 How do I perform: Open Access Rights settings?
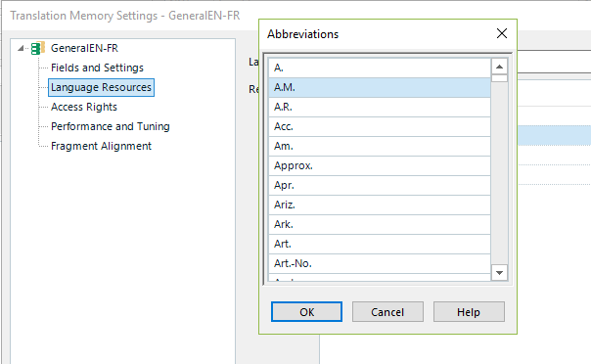(x=84, y=107)
